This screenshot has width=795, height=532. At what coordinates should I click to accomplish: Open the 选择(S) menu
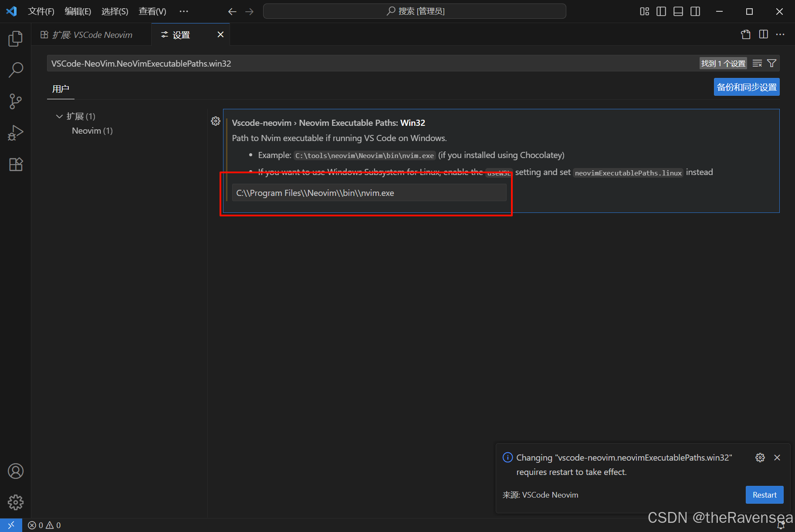coord(115,11)
